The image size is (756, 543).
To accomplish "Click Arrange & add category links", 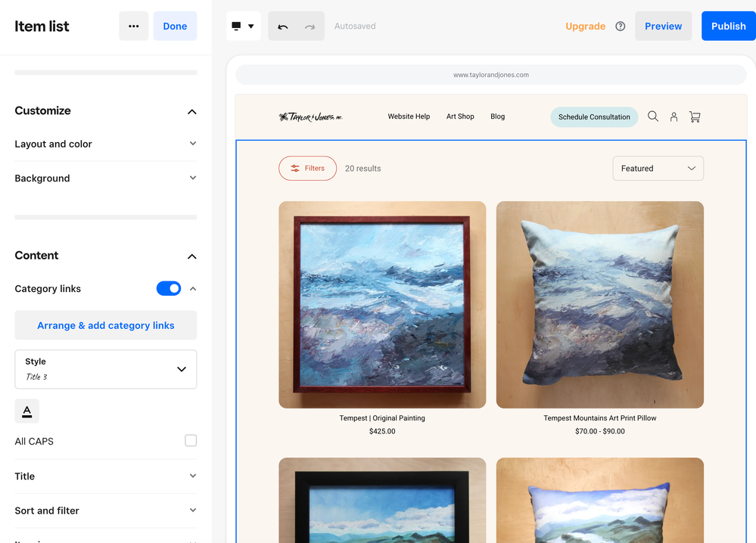I will 106,325.
